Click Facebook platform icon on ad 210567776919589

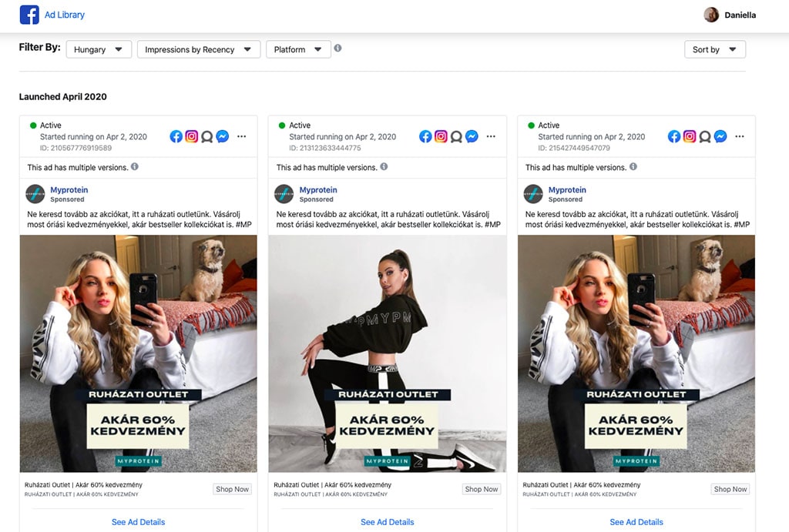(x=176, y=136)
